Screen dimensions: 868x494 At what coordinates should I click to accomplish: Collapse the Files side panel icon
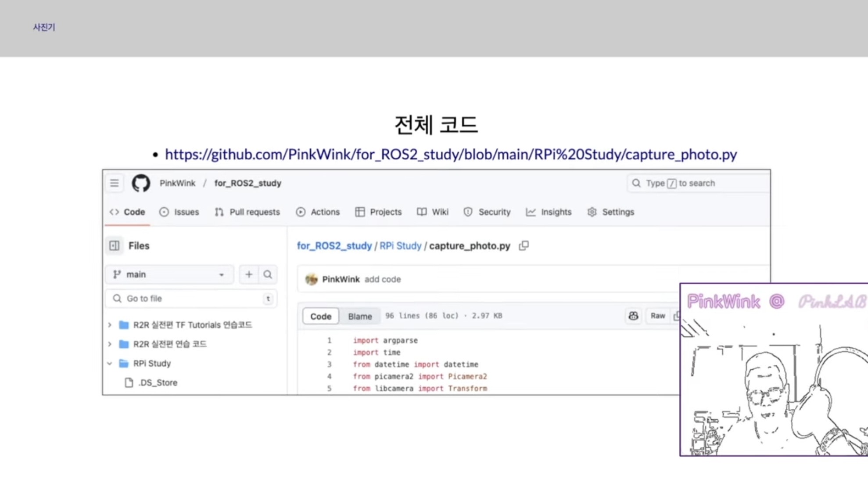coord(114,245)
